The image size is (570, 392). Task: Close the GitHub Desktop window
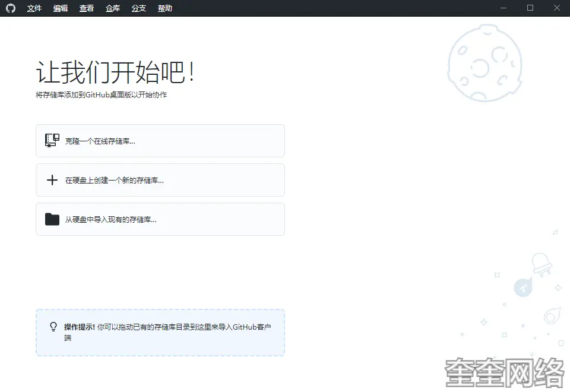556,8
